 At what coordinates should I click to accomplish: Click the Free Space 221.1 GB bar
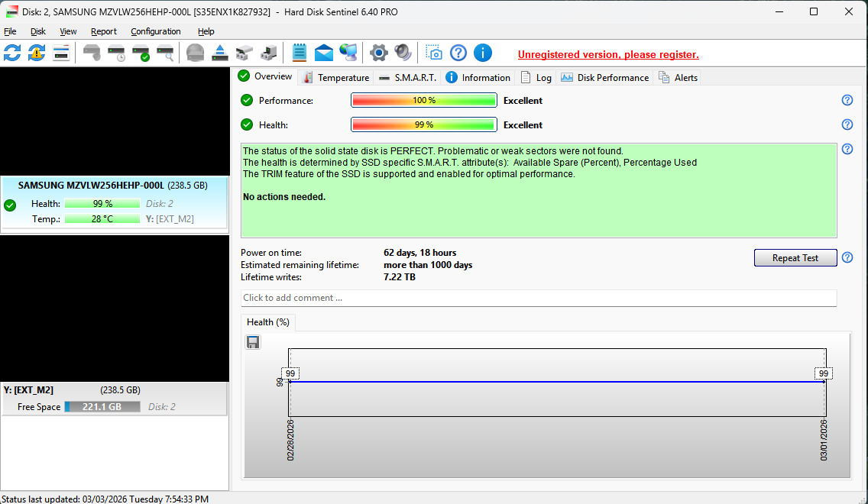point(102,406)
